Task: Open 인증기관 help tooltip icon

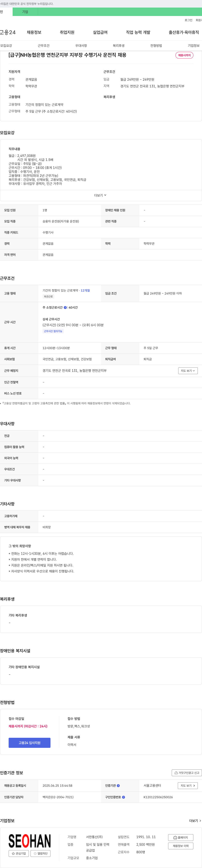Action: point(118,785)
